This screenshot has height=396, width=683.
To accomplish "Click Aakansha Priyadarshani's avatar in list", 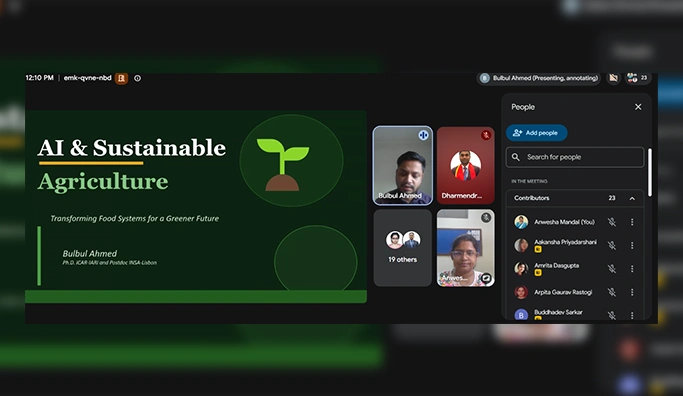I will 521,245.
